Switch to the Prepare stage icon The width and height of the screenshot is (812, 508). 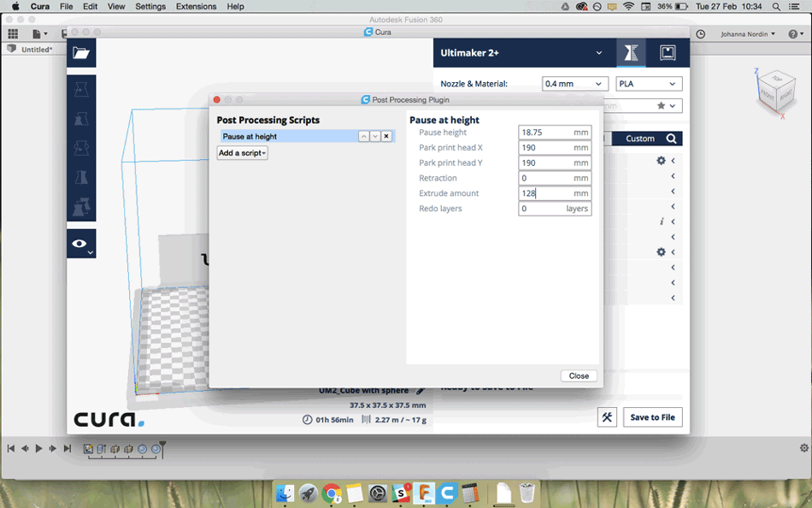coord(631,53)
